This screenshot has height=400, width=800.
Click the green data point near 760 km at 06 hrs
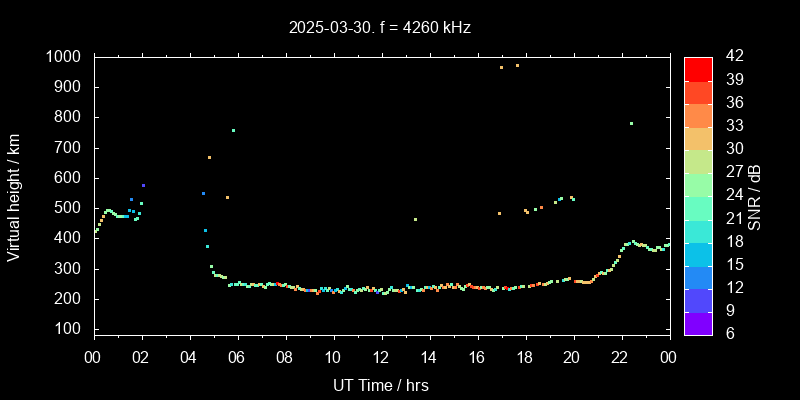coord(233,130)
